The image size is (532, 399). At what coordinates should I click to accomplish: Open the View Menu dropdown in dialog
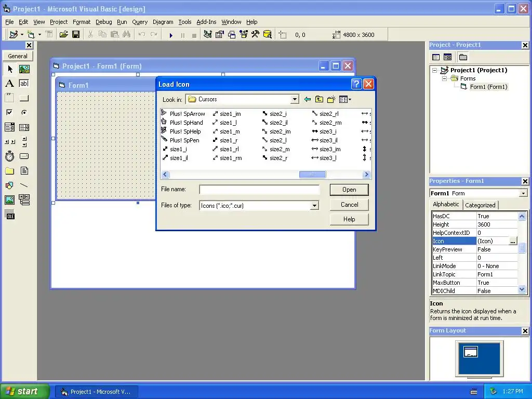pyautogui.click(x=345, y=99)
